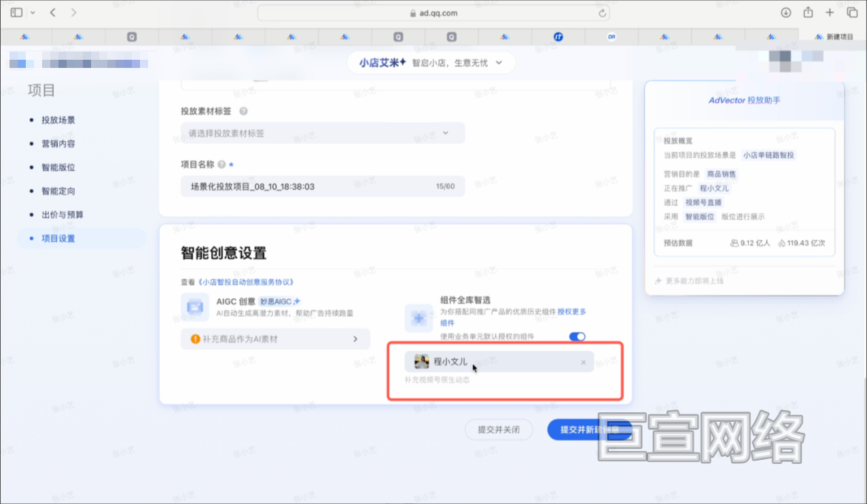Click the 视频号直播 tag
This screenshot has width=867, height=504.
tap(703, 202)
